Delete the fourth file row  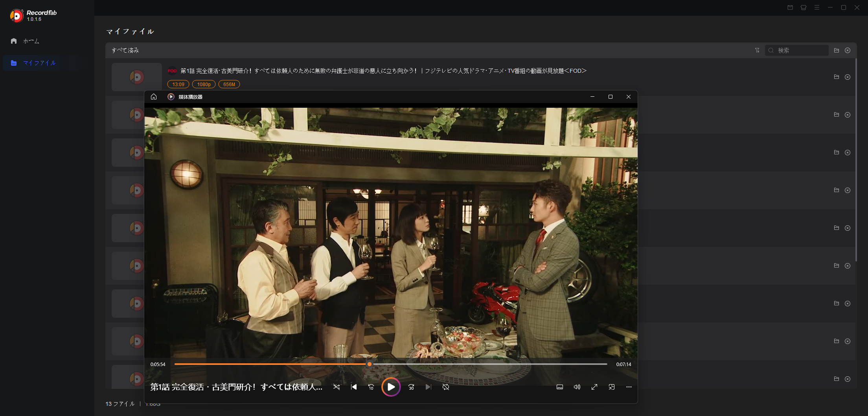(x=848, y=190)
